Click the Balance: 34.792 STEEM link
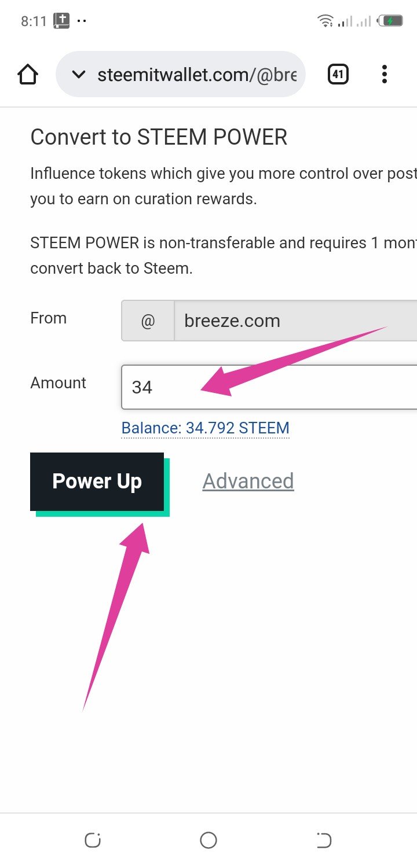This screenshot has height=868, width=417. tap(205, 428)
